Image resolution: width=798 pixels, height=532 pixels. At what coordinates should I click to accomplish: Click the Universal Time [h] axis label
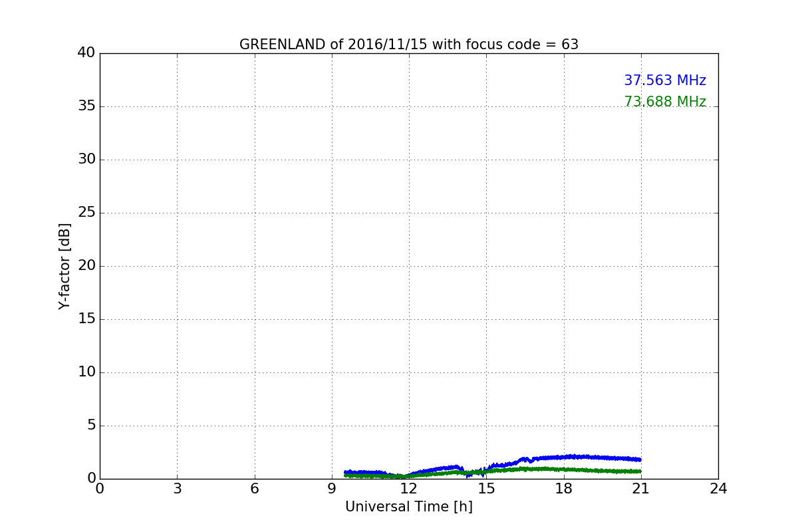[x=409, y=507]
